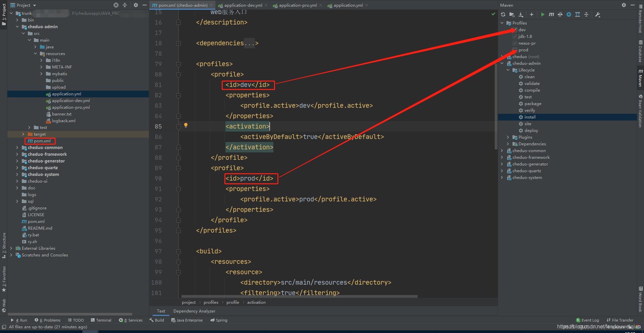This screenshot has width=644, height=333.
Task: Click the lightbulb intention icon on line 85
Action: (x=186, y=125)
